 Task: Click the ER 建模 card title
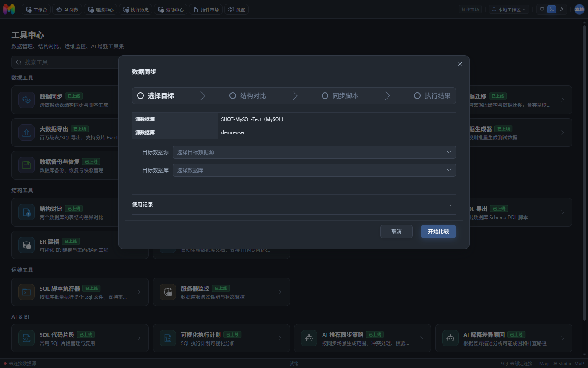click(x=49, y=241)
